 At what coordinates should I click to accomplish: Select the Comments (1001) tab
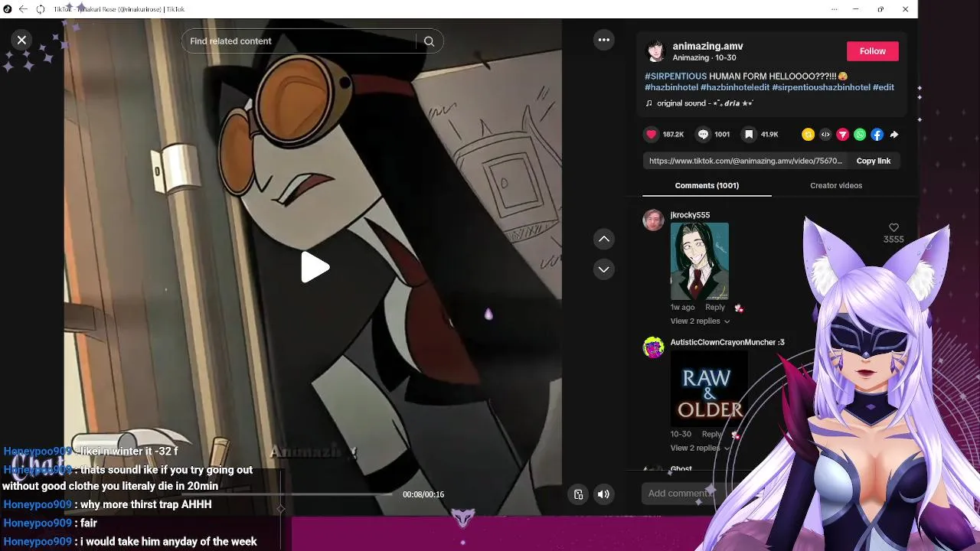[707, 185]
